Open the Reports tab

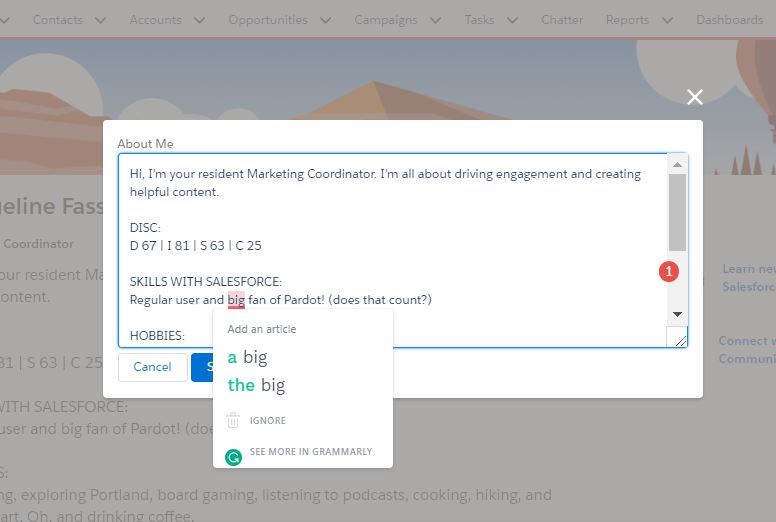[627, 20]
